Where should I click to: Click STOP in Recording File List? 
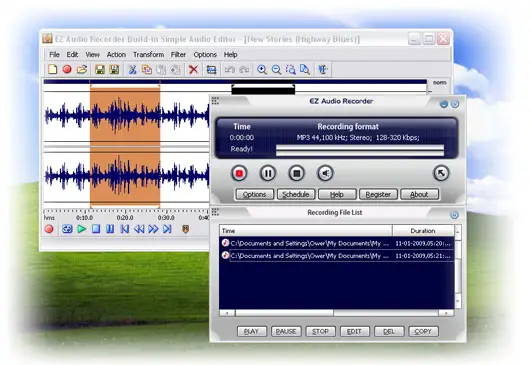[x=320, y=331]
